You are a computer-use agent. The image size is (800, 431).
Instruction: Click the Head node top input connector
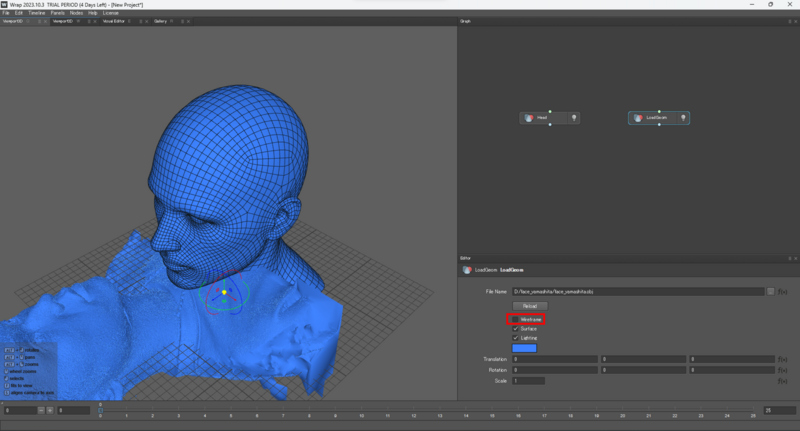pos(550,111)
